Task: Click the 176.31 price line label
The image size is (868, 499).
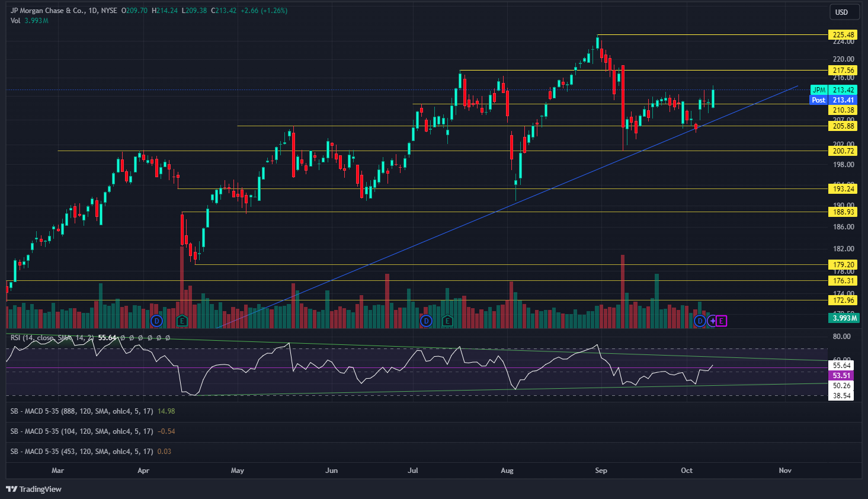Action: pyautogui.click(x=843, y=281)
